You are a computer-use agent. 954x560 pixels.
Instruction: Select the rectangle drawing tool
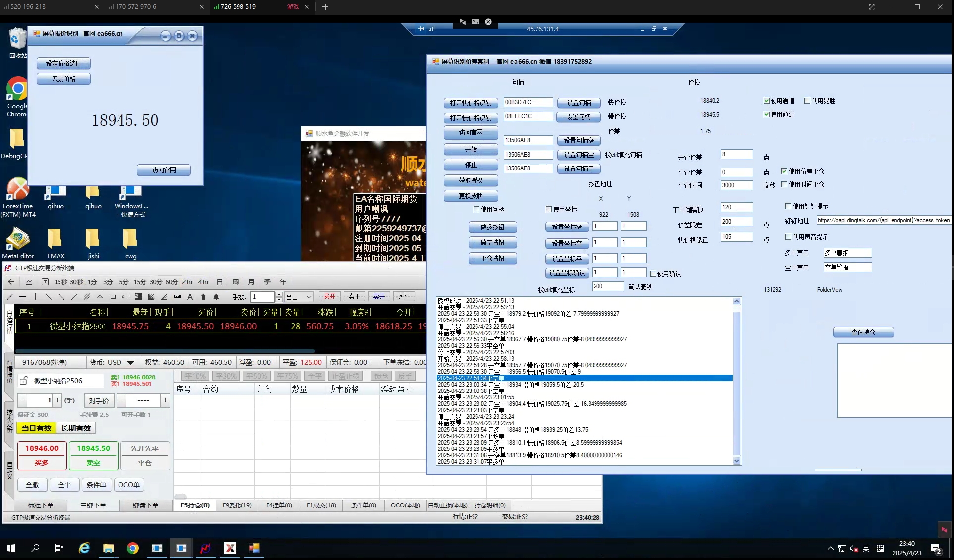(113, 297)
